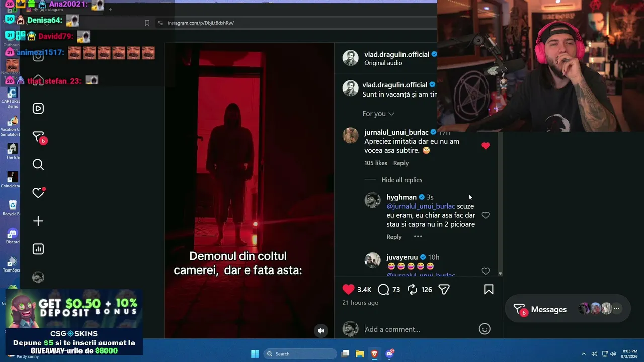The width and height of the screenshot is (644, 362).
Task: Open the notifications heart in the sidebar
Action: point(38,193)
